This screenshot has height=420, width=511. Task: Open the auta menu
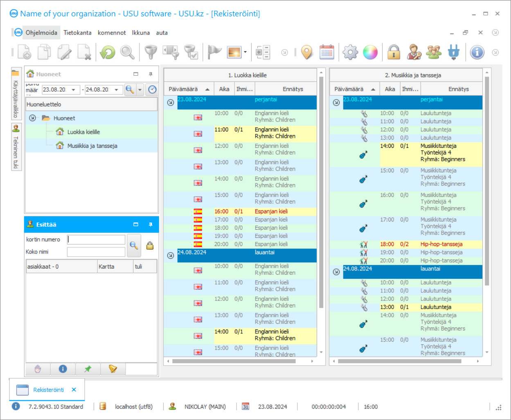pos(162,33)
